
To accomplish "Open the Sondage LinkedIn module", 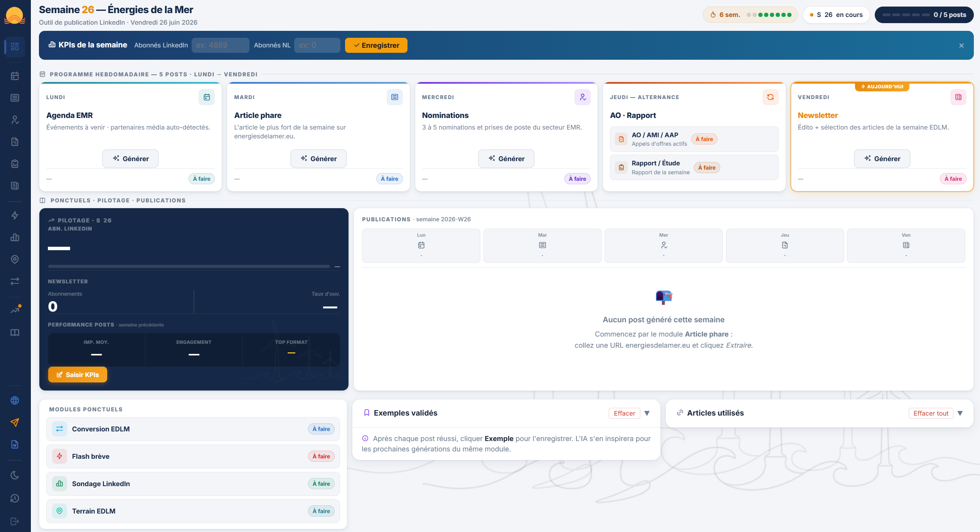I will pyautogui.click(x=193, y=484).
